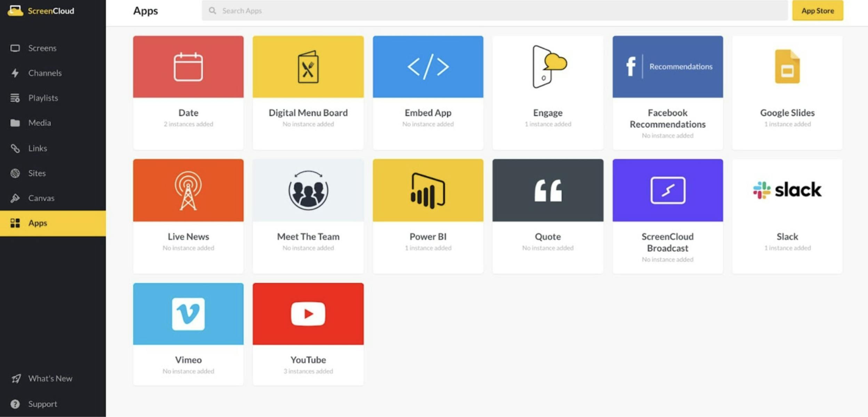The width and height of the screenshot is (868, 417).
Task: Click "2 instances added" under Date
Action: tap(188, 124)
